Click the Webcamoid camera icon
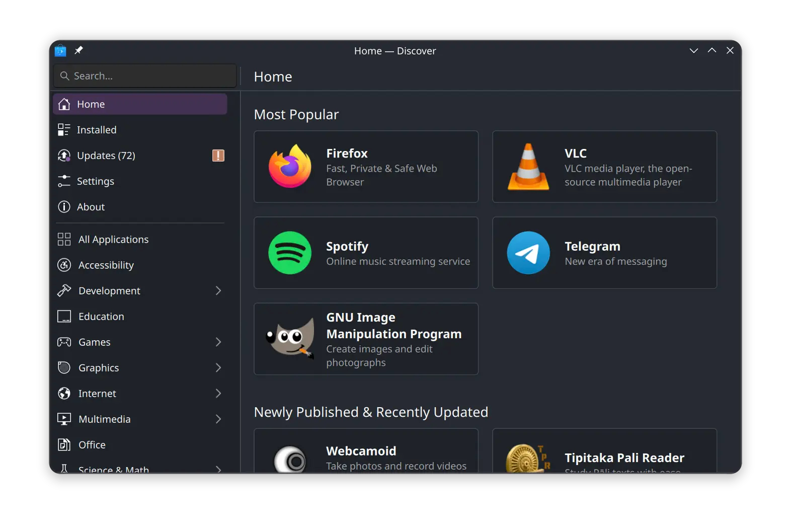Viewport: 791px width, 532px height. (x=290, y=459)
